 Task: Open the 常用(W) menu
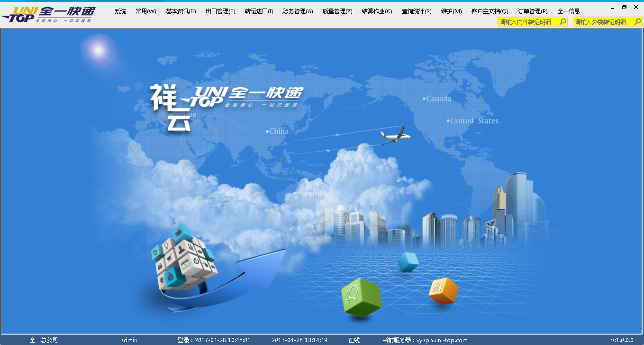coord(145,11)
